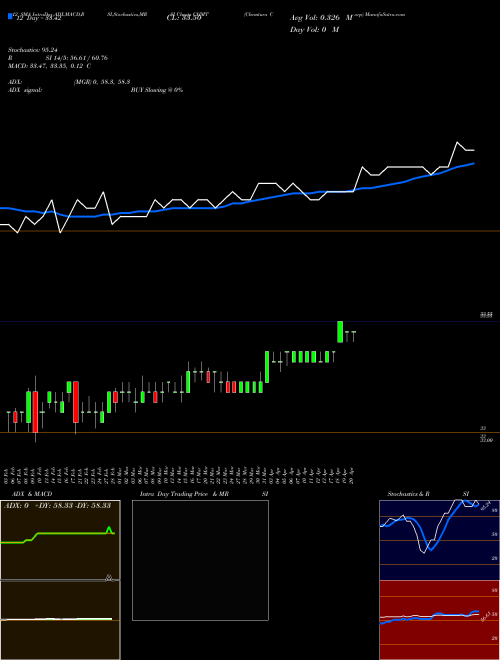The width and height of the screenshot is (500, 660).
Task: Click the 'Day Vol: 0 M' label
Action: (314, 30)
